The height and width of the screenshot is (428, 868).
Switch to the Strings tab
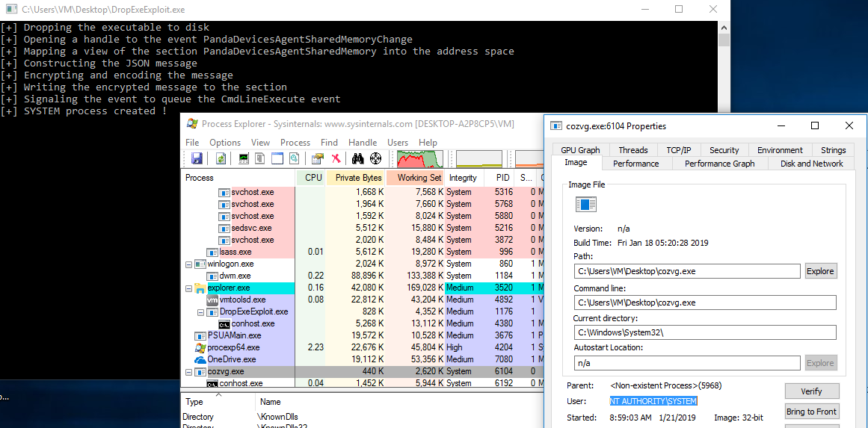[x=833, y=150]
